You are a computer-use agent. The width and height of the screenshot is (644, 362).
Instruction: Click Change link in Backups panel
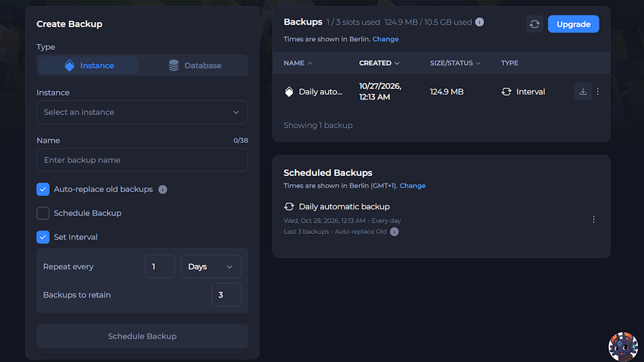pos(385,39)
